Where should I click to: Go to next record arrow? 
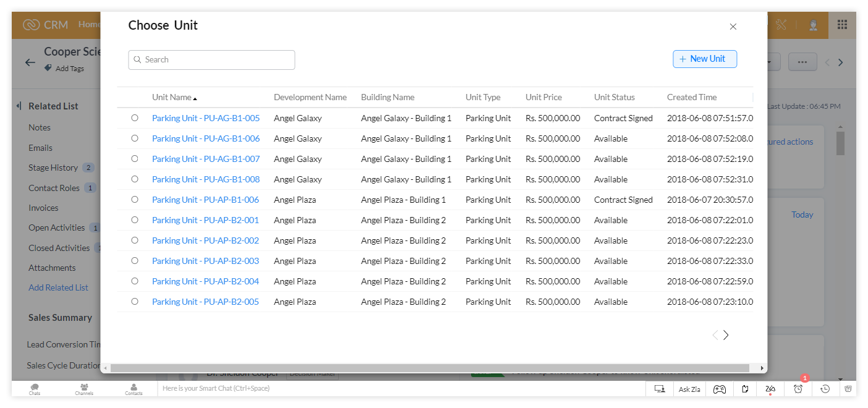click(841, 62)
